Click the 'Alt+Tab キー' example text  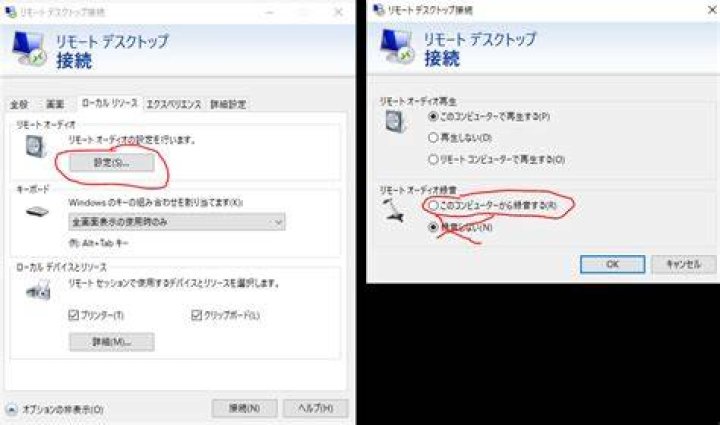tap(98, 243)
